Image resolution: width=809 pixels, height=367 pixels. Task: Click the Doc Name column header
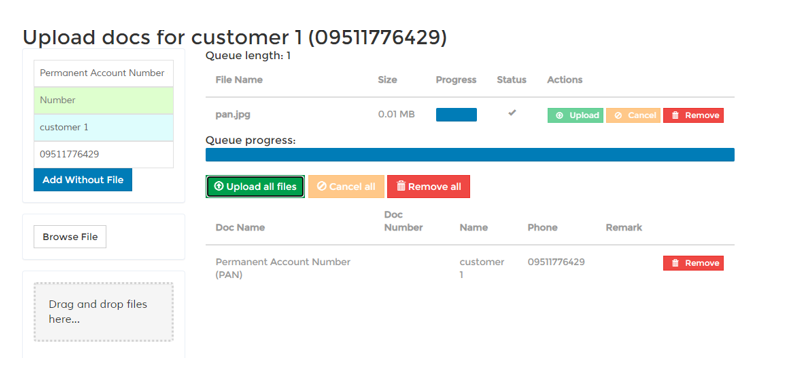click(240, 227)
